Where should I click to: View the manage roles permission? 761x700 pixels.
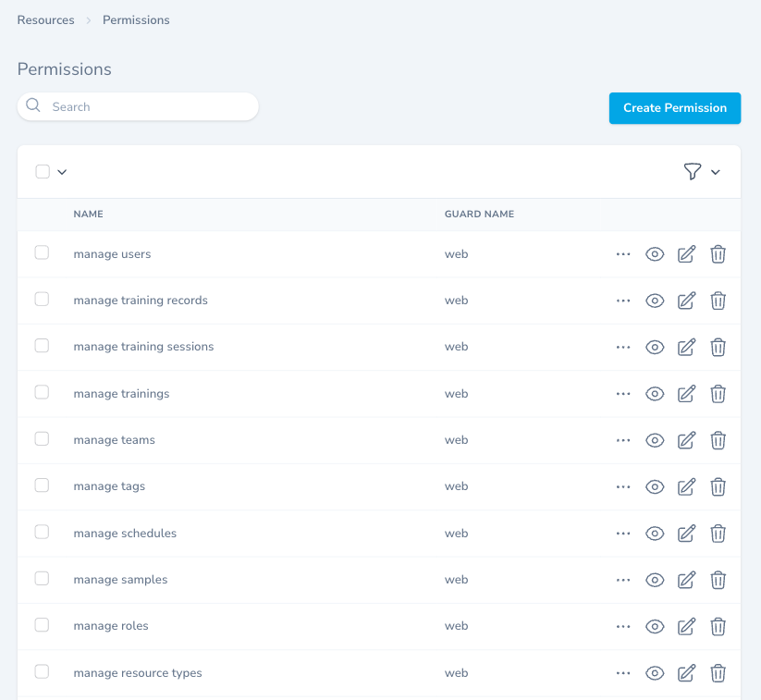[x=655, y=626]
